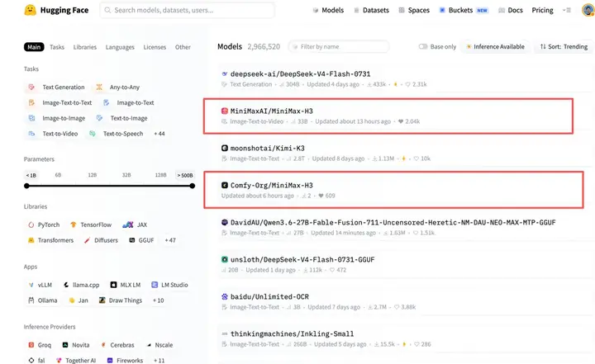Viewport: 595px width, 364px height.
Task: Open baidu/Unlimited-OCR model page
Action: pyautogui.click(x=269, y=297)
